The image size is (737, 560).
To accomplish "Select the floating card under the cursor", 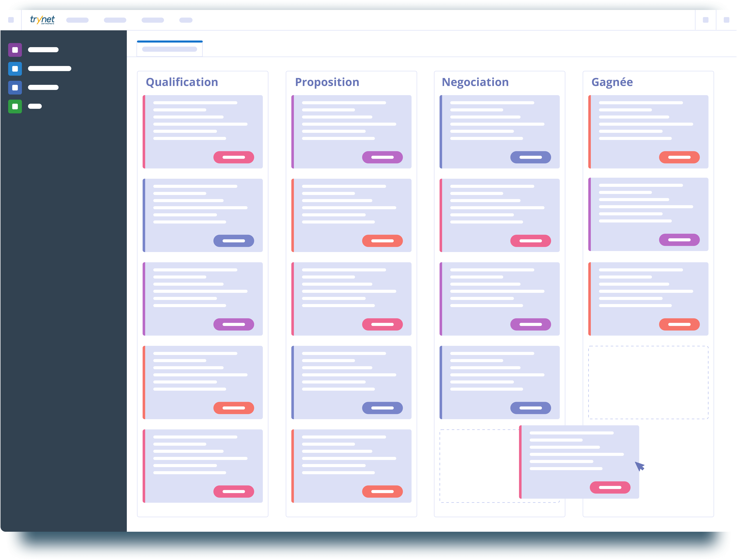I will (x=579, y=462).
